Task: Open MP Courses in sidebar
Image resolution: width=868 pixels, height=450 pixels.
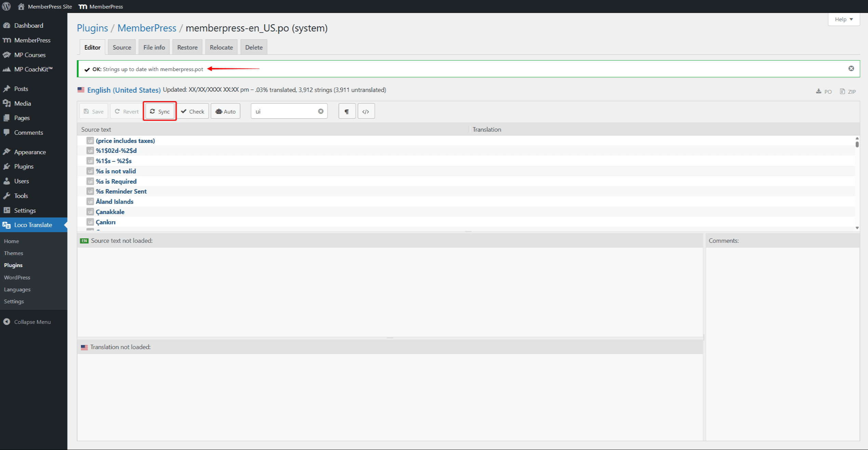Action: tap(30, 55)
